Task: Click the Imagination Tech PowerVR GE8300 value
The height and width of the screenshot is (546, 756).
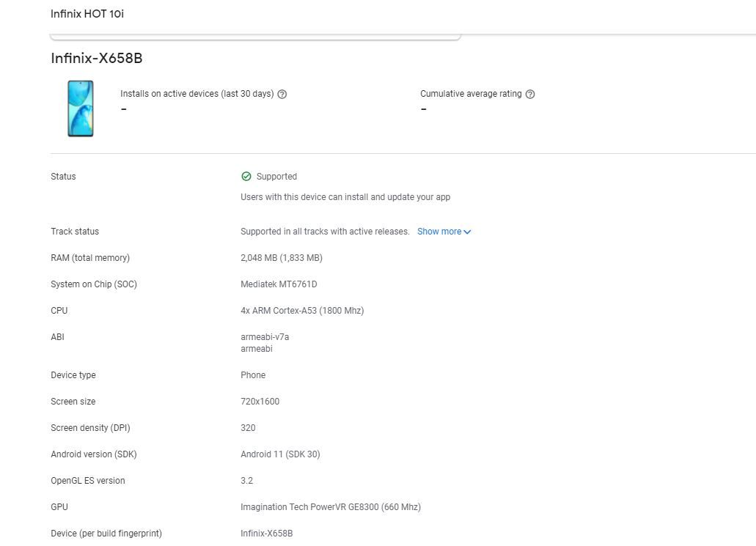Action: coord(331,507)
